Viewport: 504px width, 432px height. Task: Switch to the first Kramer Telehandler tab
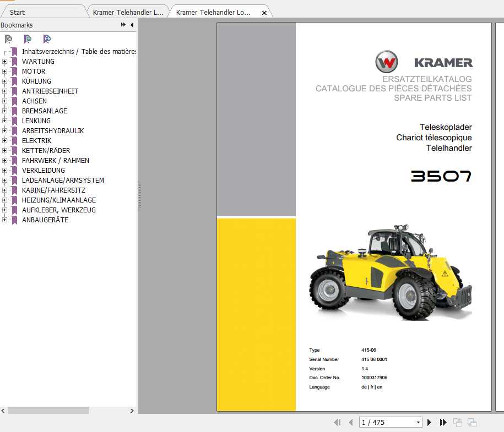pyautogui.click(x=128, y=12)
